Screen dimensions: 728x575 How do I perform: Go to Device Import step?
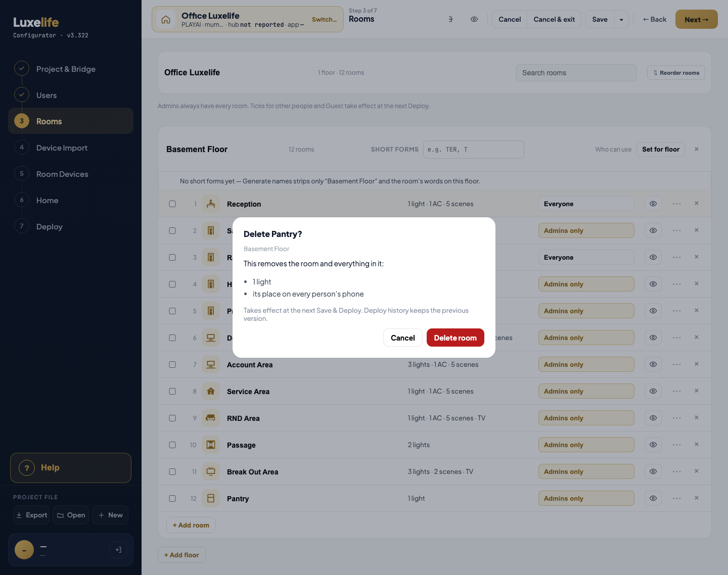coord(71,148)
